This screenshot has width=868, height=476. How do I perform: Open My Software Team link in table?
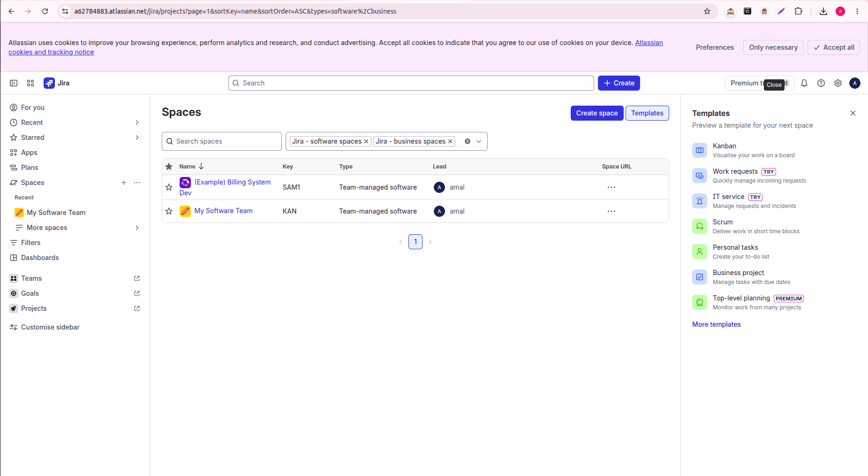(x=223, y=211)
